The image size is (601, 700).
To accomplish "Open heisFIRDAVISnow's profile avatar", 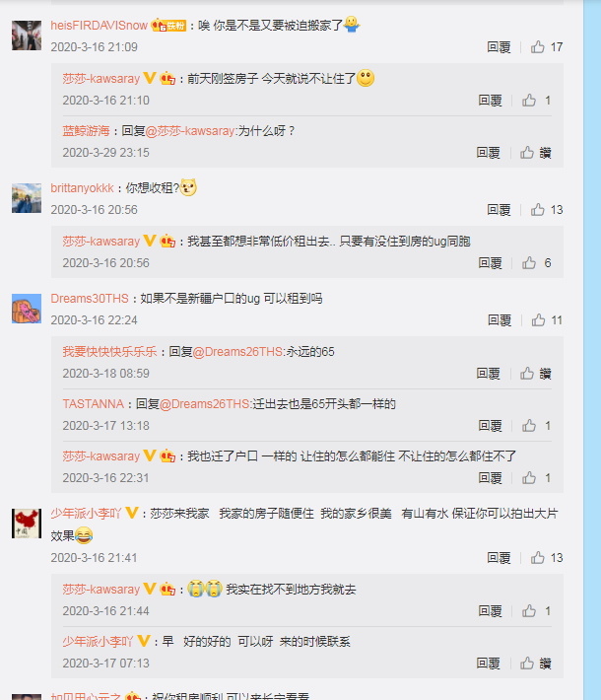I will (27, 35).
